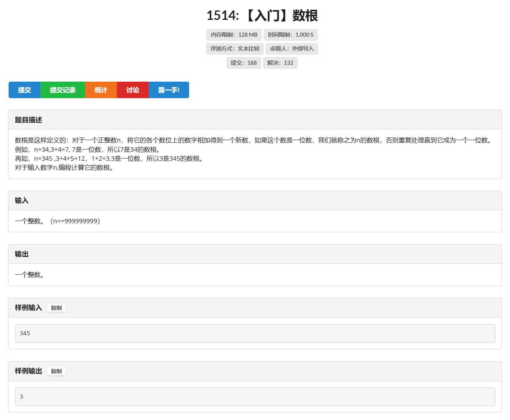Click the 露一手! button
The height and width of the screenshot is (420, 510).
tap(169, 90)
